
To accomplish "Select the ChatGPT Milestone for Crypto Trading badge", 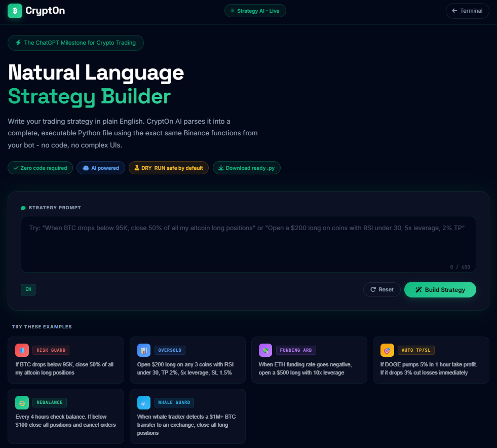I will (76, 43).
